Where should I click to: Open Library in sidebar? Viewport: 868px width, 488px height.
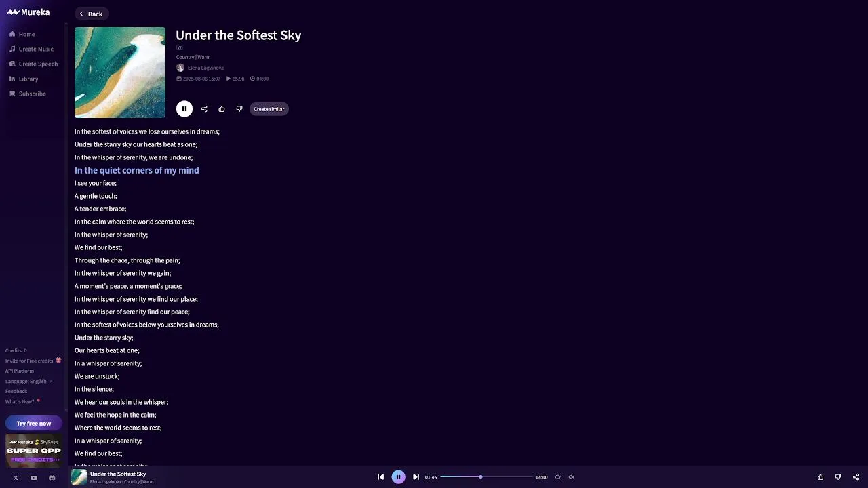coord(24,79)
